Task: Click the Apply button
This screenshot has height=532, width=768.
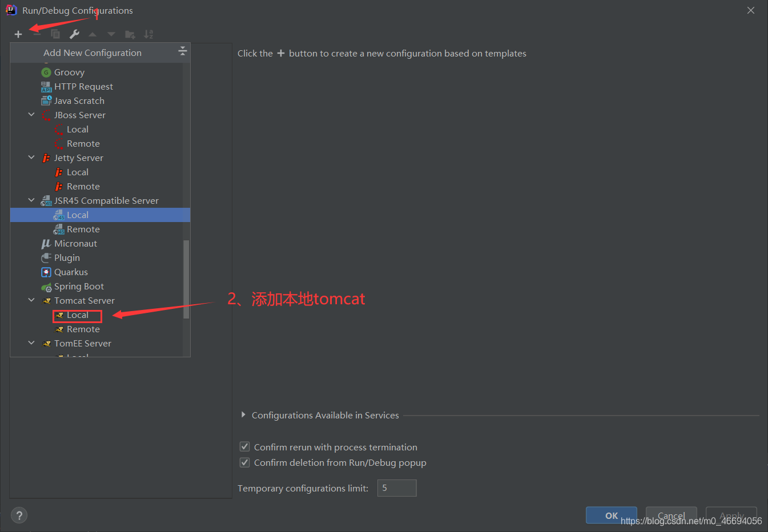Action: (x=731, y=515)
